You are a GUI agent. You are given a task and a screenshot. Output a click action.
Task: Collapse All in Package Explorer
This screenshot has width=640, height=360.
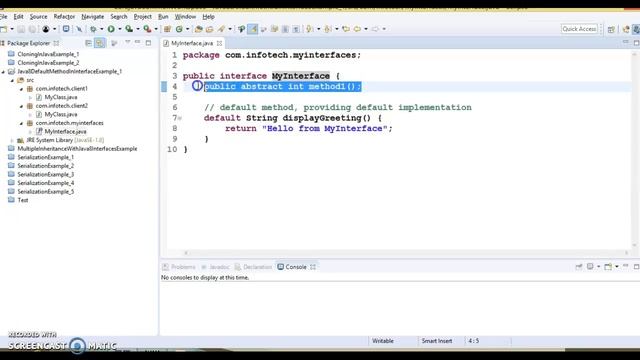click(88, 43)
